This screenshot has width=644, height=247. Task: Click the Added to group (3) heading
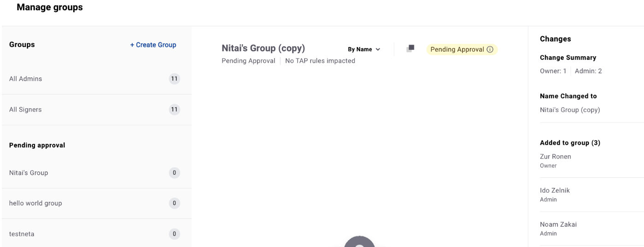click(570, 143)
